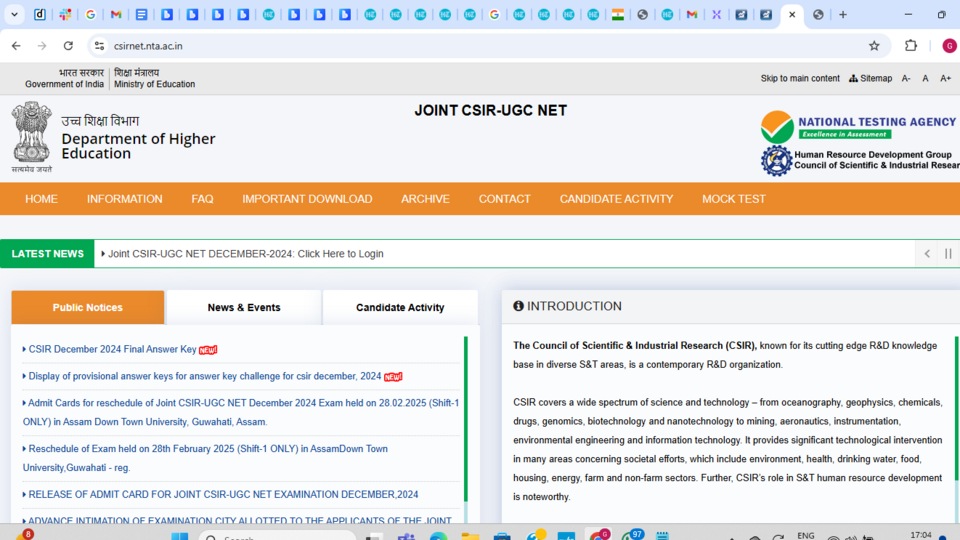Go back to the previous page
This screenshot has height=540, width=960.
[x=16, y=46]
